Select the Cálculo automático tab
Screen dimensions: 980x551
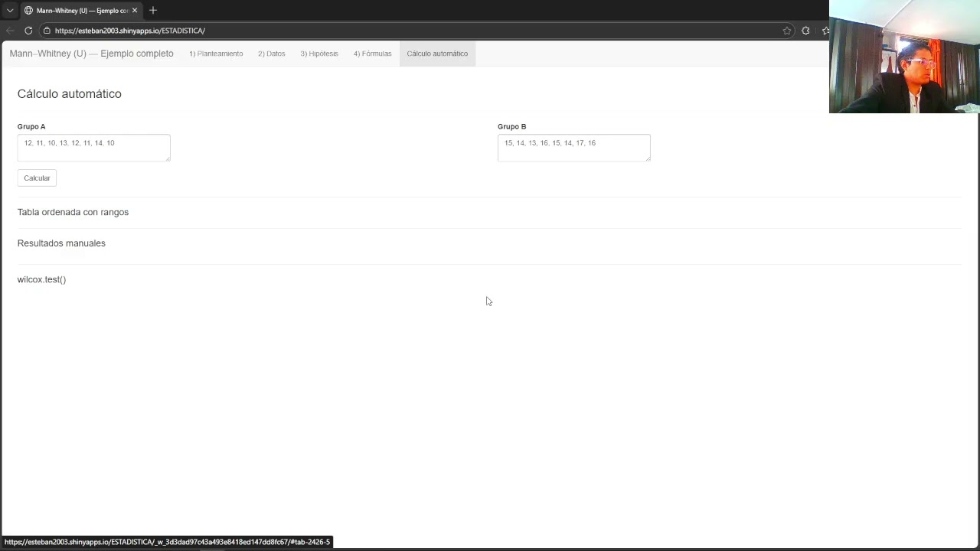pos(437,54)
